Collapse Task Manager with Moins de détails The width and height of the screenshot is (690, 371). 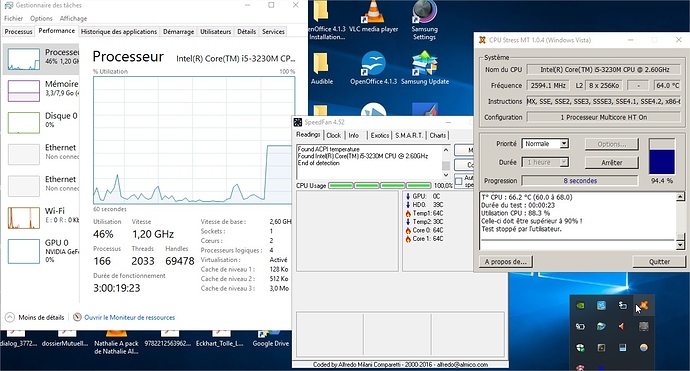point(35,317)
